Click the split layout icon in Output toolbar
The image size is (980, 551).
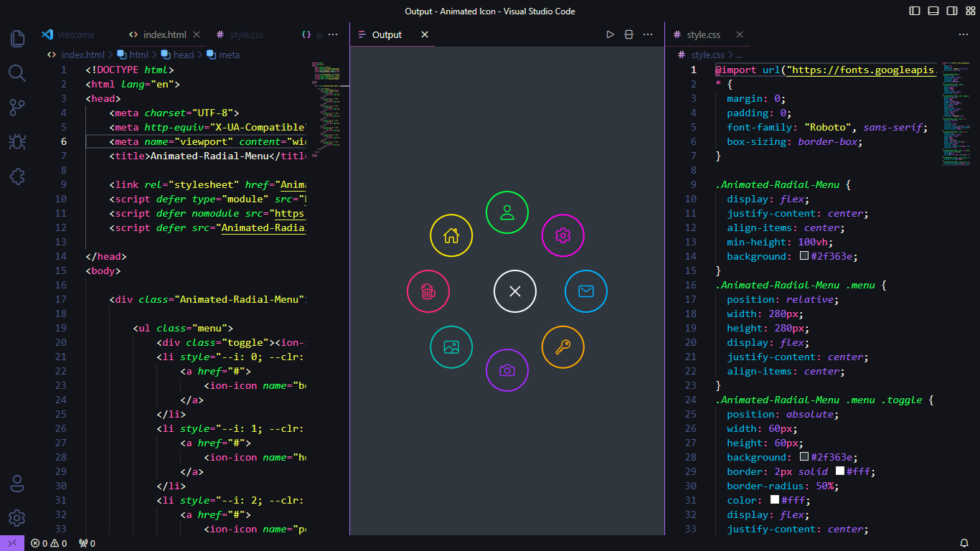(x=629, y=34)
